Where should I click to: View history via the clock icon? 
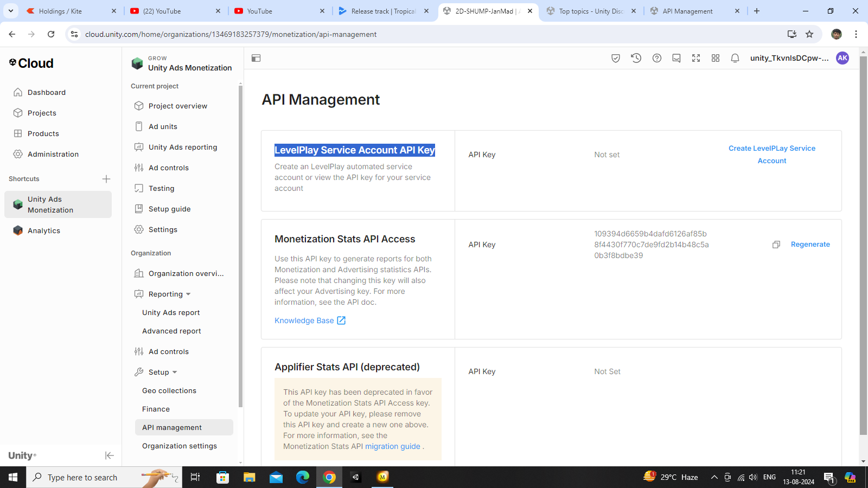tap(636, 58)
